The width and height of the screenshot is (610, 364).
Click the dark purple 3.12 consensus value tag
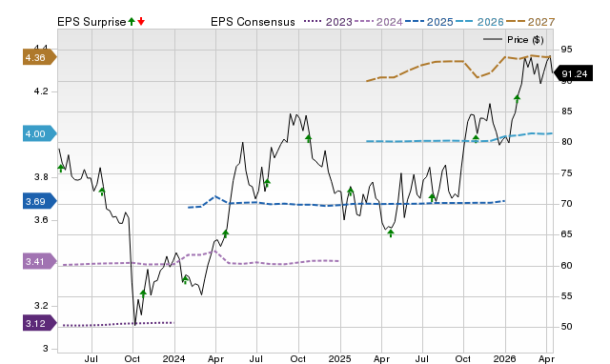tap(40, 324)
